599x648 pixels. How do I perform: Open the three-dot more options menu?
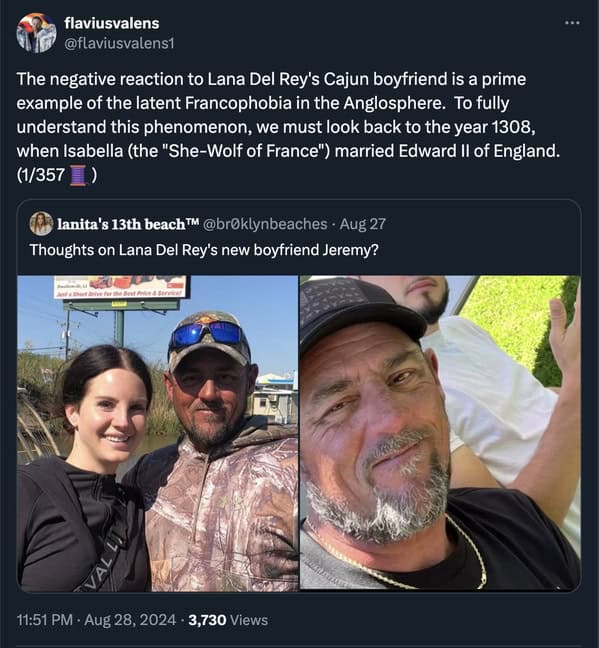(572, 23)
